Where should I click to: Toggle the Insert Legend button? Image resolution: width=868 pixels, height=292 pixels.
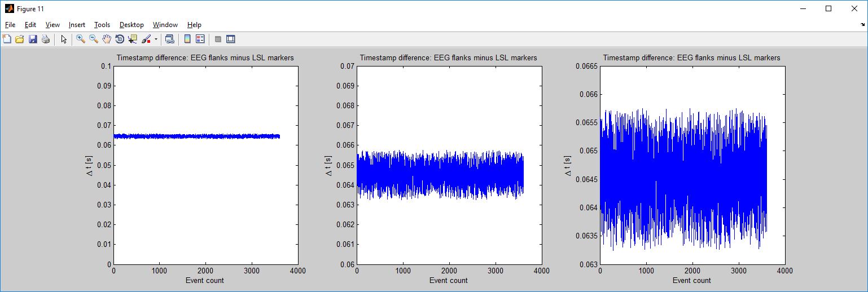[200, 39]
